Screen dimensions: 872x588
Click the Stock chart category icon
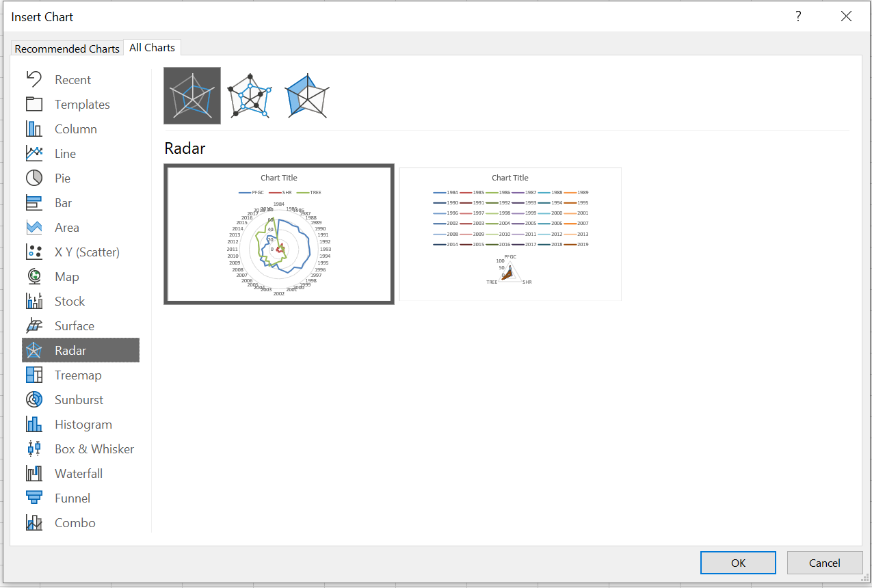pos(34,302)
